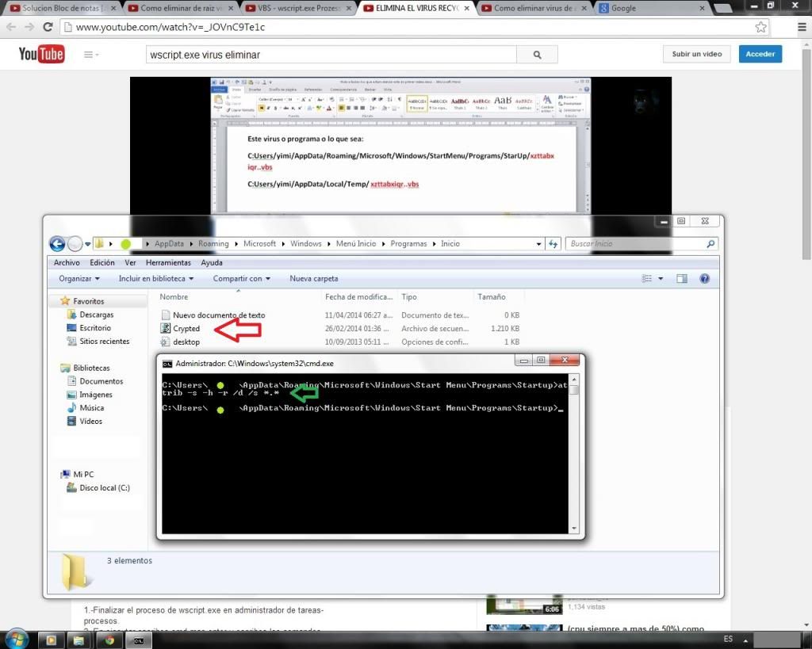Screen dimensions: 812x649
Task: Open the Ver menu
Action: [x=130, y=262]
